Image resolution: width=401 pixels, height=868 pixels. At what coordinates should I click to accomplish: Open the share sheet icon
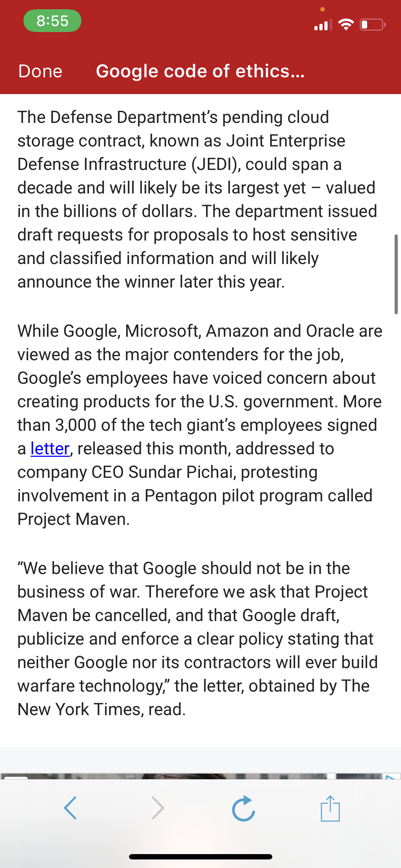(x=330, y=808)
